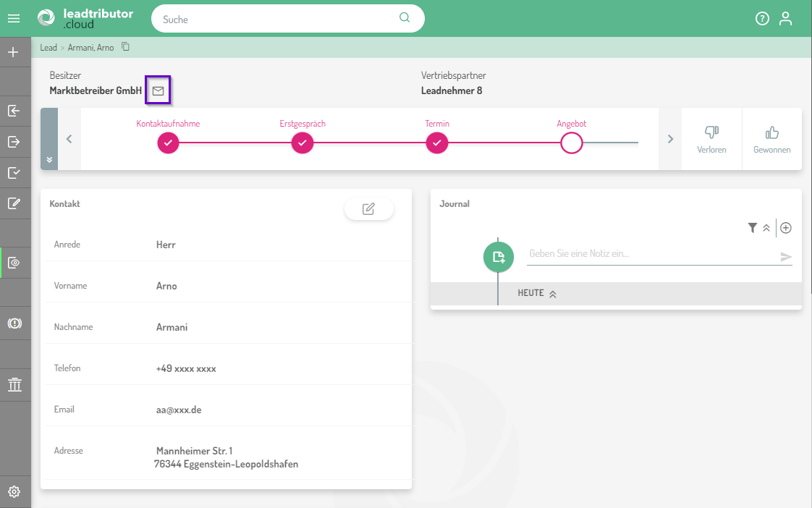Click the Suche search field
This screenshot has width=812, height=508.
[279, 20]
